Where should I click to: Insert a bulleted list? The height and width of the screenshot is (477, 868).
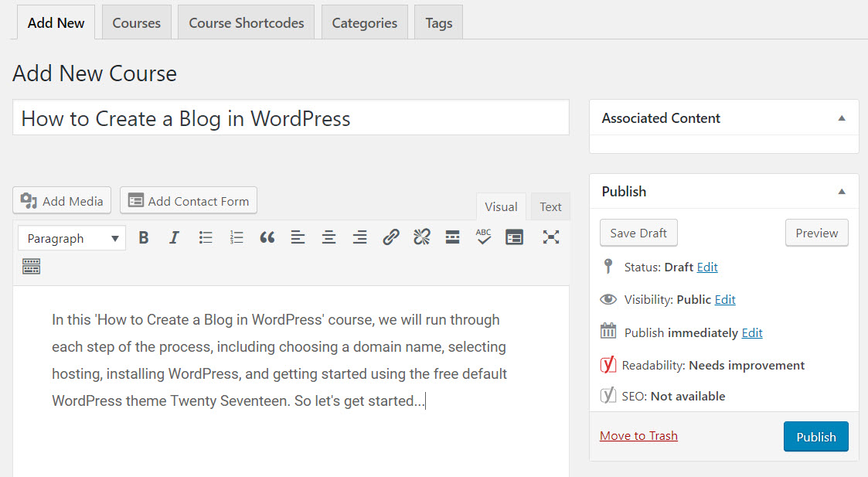[206, 237]
